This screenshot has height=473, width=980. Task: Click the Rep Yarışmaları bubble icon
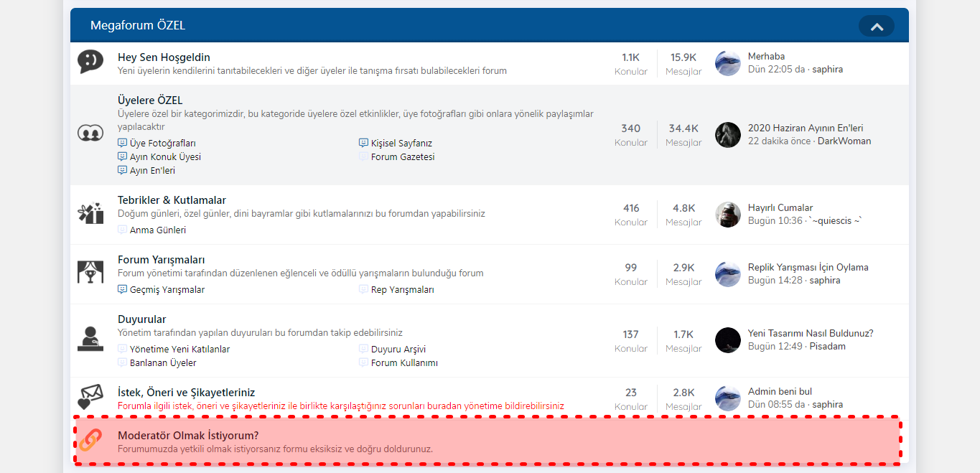coord(363,289)
